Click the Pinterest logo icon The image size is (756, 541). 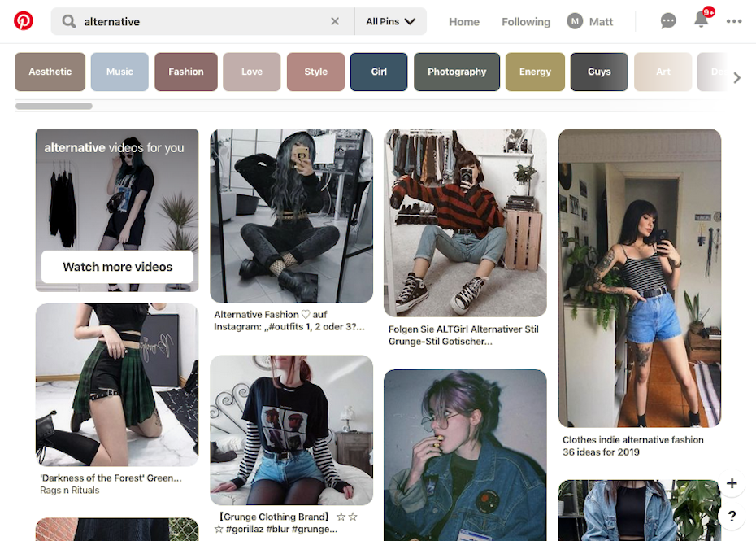(x=23, y=21)
